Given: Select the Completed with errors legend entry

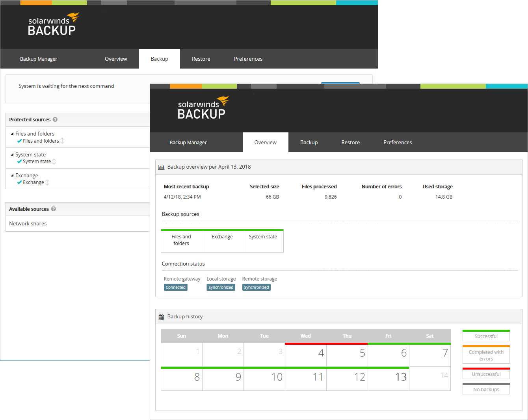Looking at the screenshot, I should click(x=486, y=355).
